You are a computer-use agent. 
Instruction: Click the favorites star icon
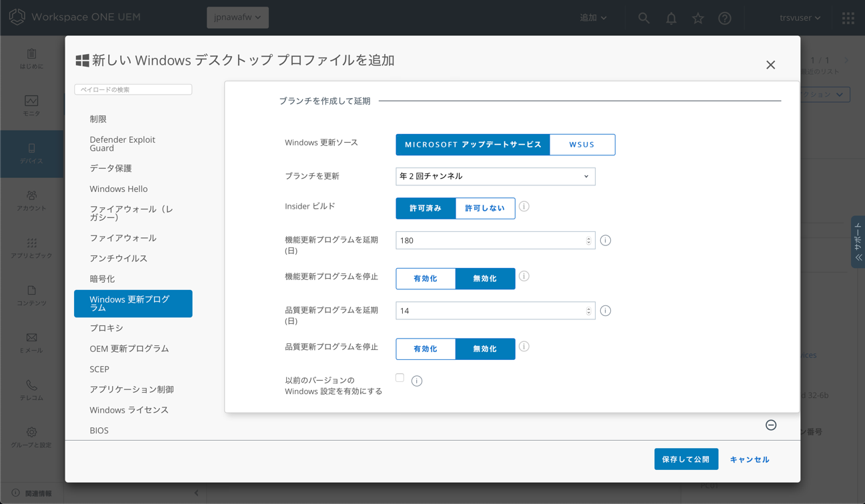point(698,18)
